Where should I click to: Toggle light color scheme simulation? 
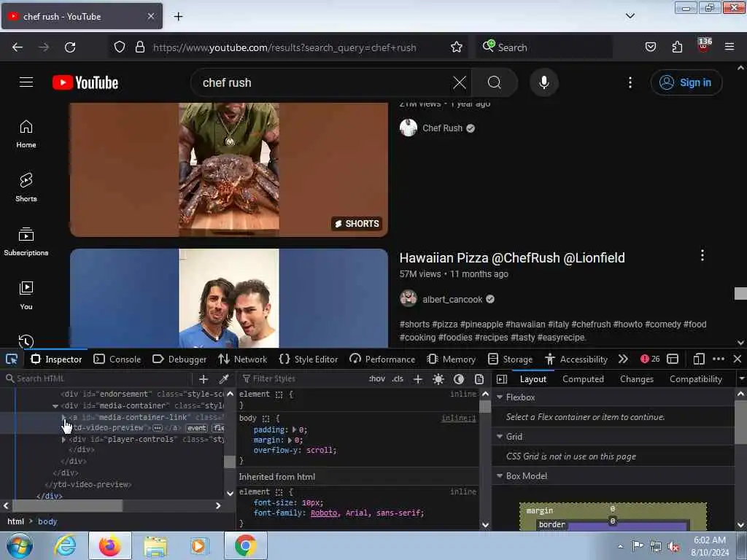[x=438, y=379]
